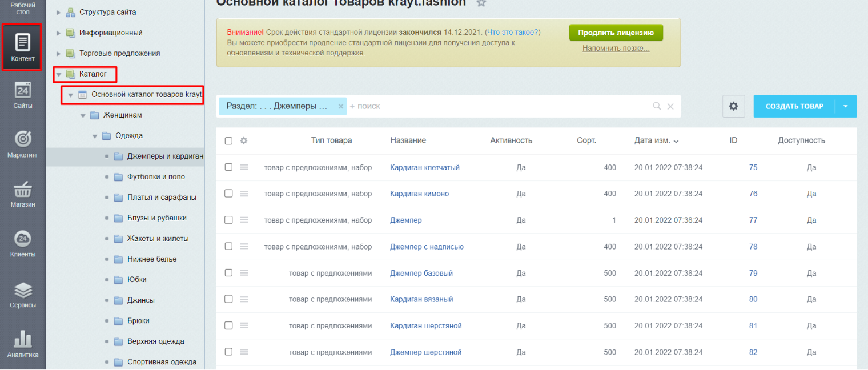
Task: Open product ID 82 link
Action: (753, 352)
